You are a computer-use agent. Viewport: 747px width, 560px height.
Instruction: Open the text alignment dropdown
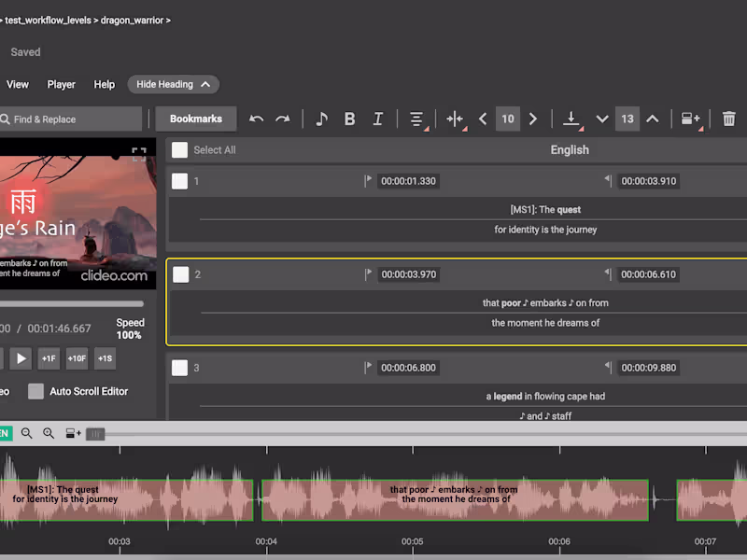click(416, 119)
